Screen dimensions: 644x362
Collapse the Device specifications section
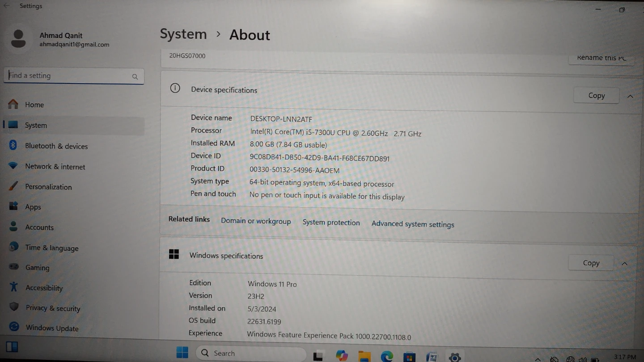[630, 96]
